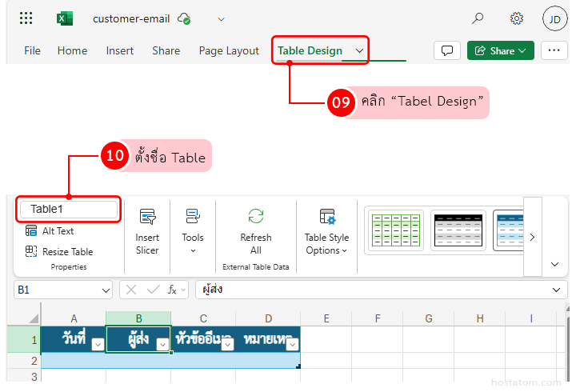
Task: Open the Page Layout tab
Action: point(229,50)
